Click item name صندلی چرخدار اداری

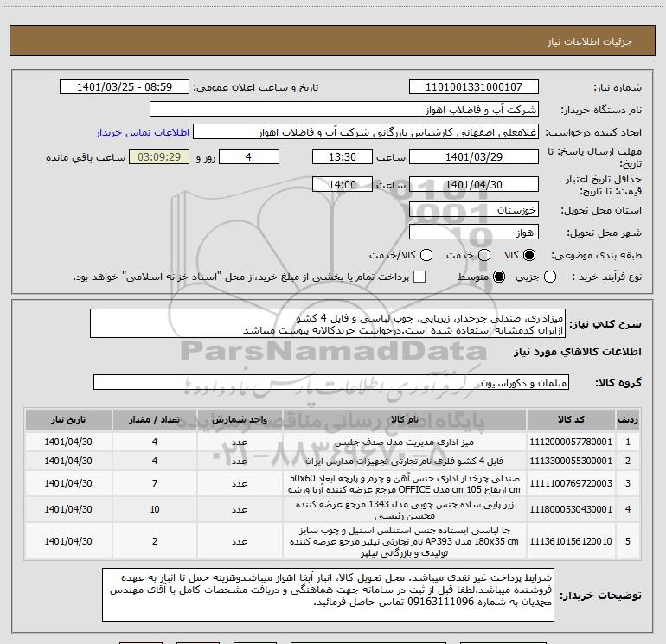(x=405, y=483)
